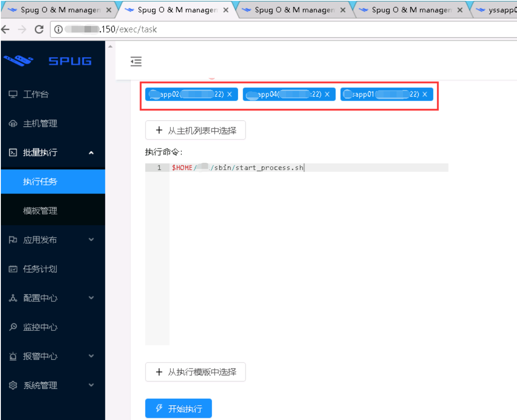Screen dimensions: 517x420
Task: Click the 任务计划 schedule icon
Action: (13, 269)
